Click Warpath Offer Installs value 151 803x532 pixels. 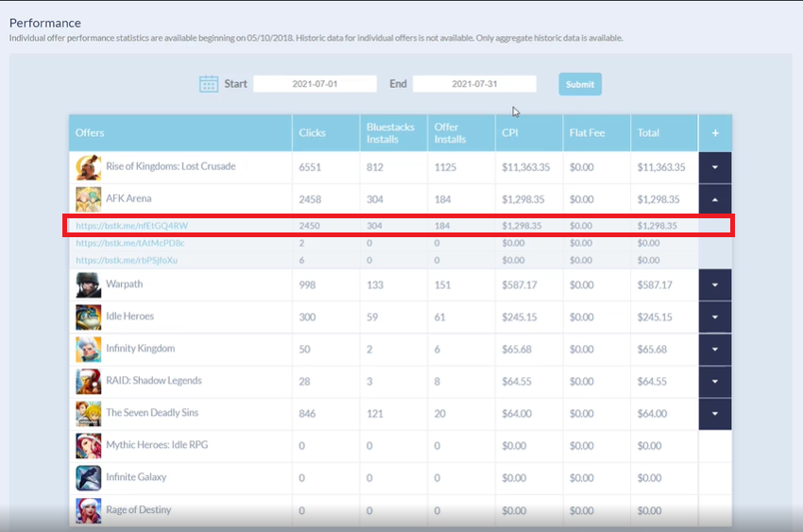[442, 285]
